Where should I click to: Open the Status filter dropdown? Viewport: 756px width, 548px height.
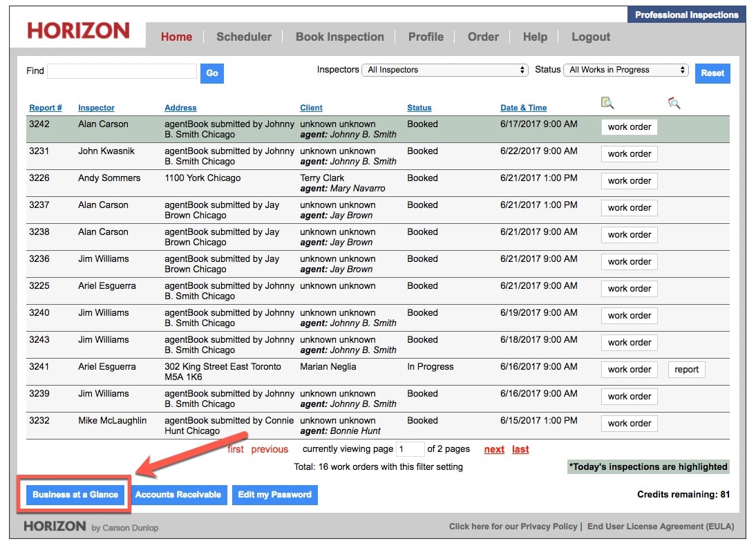tap(626, 70)
